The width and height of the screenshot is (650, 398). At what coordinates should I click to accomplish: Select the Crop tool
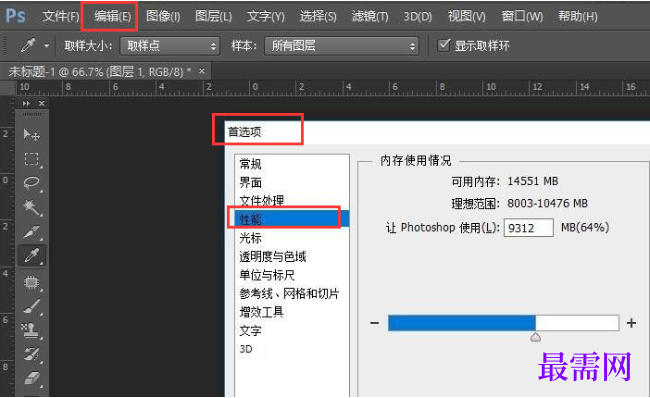[32, 232]
